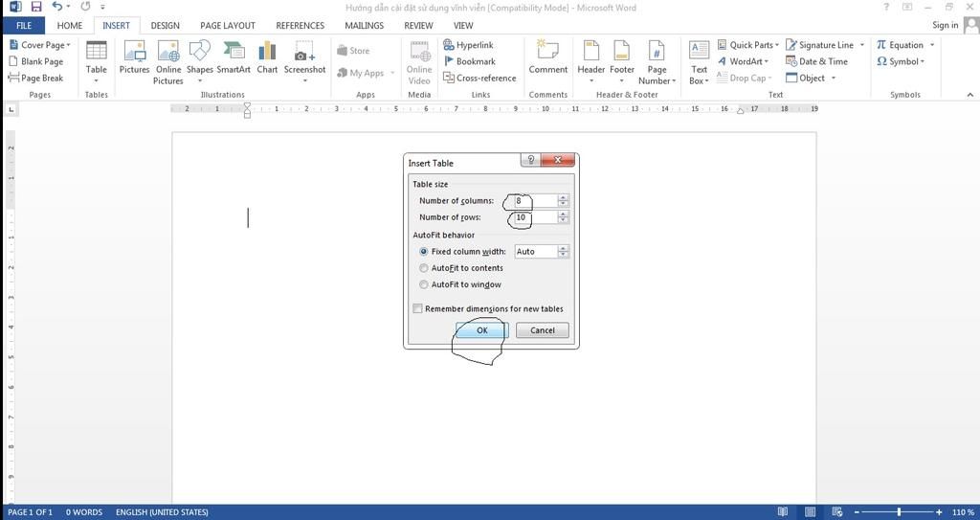The width and height of the screenshot is (980, 520).
Task: Click the Comment icon in ribbon
Action: coord(547,57)
